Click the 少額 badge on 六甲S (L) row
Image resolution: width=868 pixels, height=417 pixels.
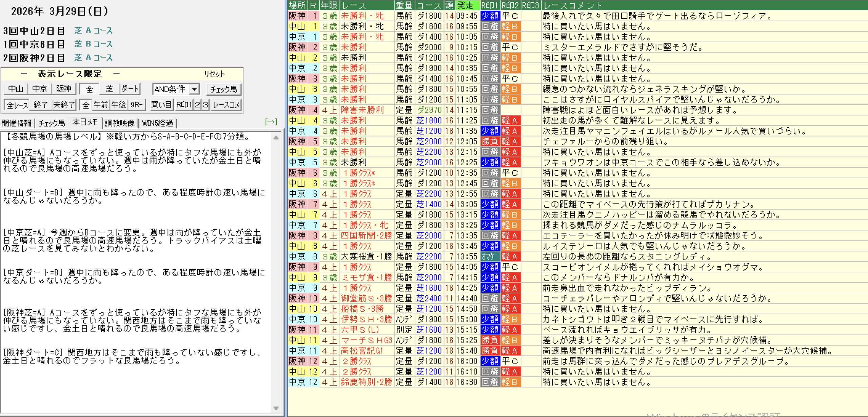(x=490, y=330)
